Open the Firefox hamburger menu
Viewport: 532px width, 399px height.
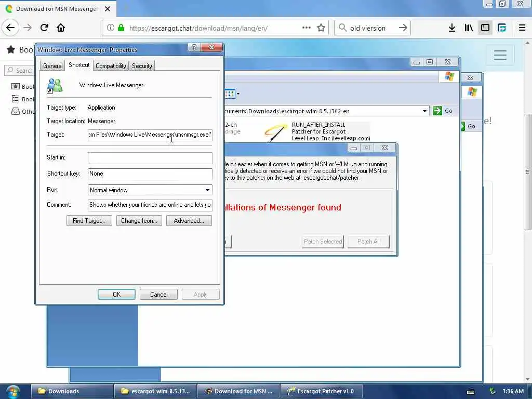pyautogui.click(x=522, y=28)
